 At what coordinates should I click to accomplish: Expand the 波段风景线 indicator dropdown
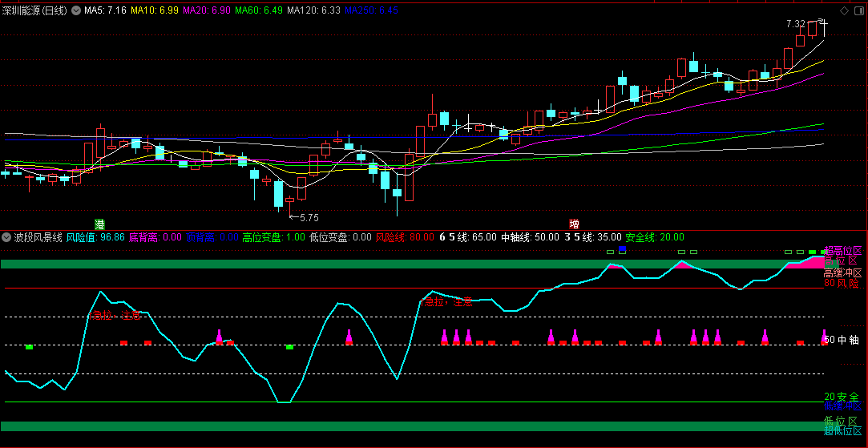pos(7,237)
